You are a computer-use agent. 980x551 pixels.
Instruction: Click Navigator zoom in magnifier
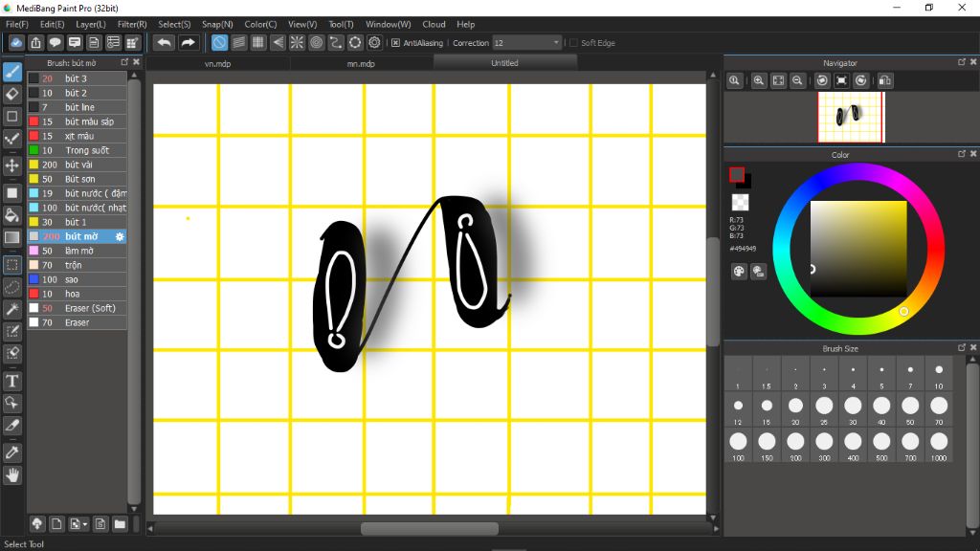point(759,80)
